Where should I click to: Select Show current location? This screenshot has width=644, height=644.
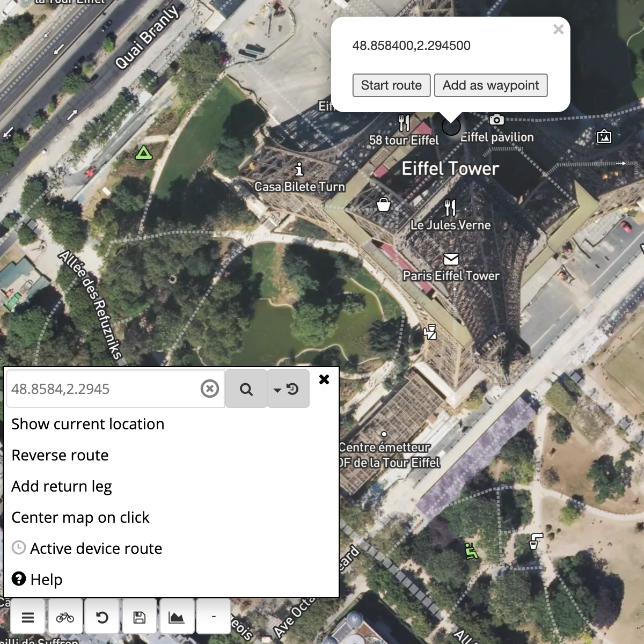pyautogui.click(x=87, y=424)
